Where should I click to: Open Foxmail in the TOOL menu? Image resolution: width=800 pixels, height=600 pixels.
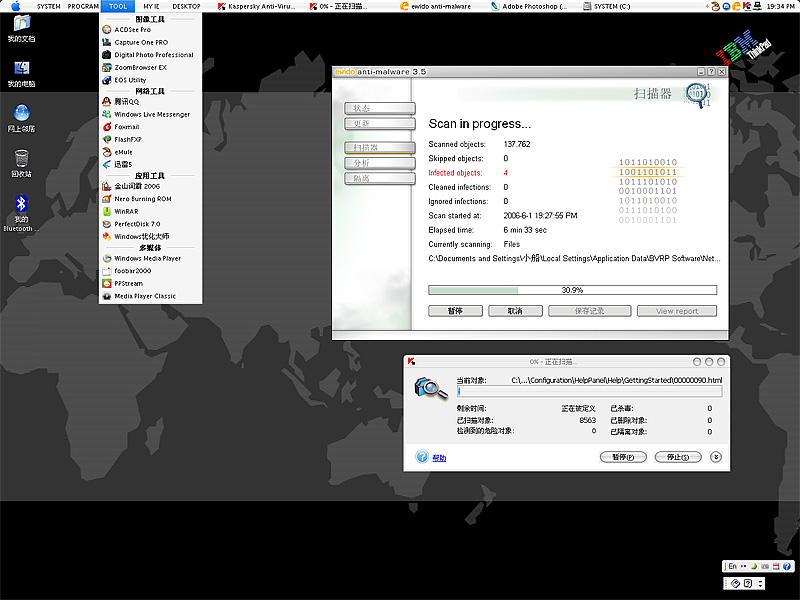tap(126, 127)
